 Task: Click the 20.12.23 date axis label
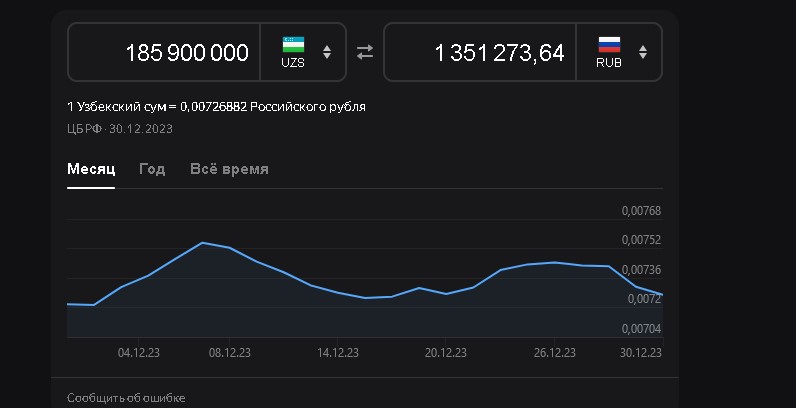coord(445,353)
